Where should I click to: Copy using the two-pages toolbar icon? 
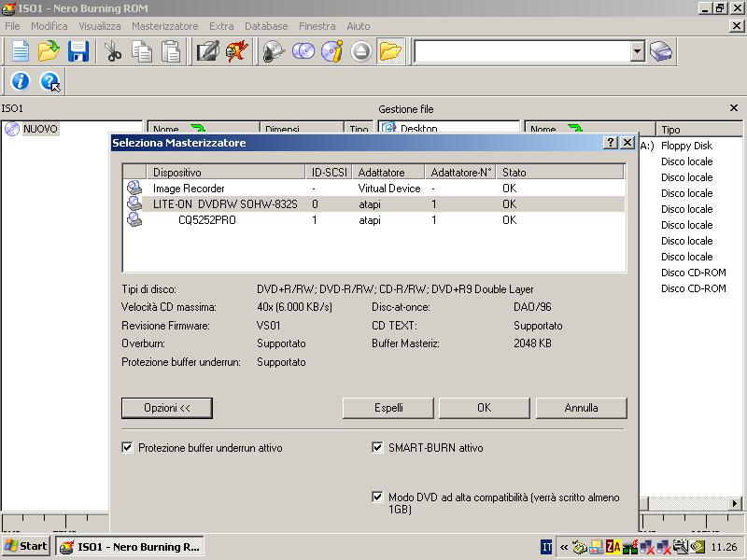pos(142,51)
